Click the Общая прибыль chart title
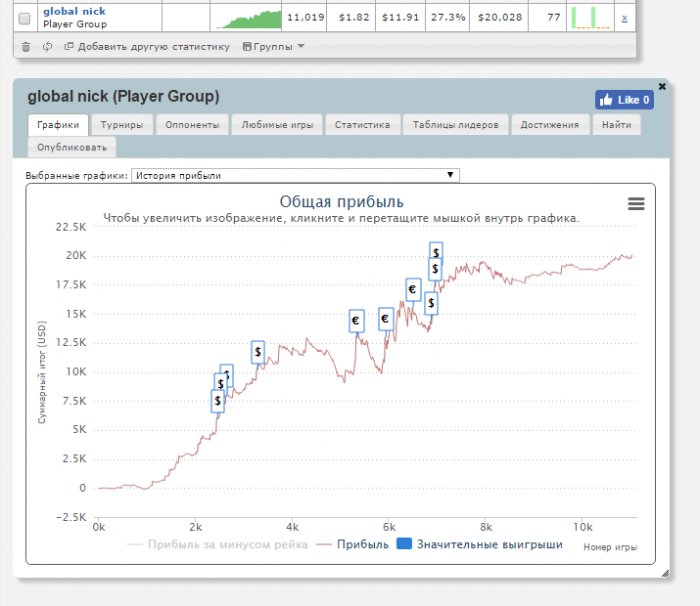700x606 pixels. 342,202
